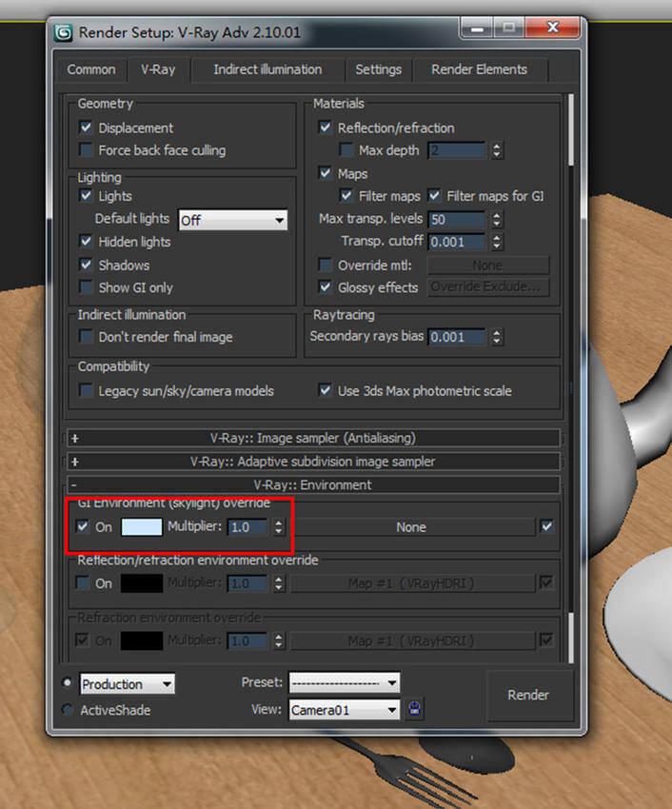Viewport: 672px width, 809px height.
Task: Toggle the Shadows checkbox
Action: (86, 265)
